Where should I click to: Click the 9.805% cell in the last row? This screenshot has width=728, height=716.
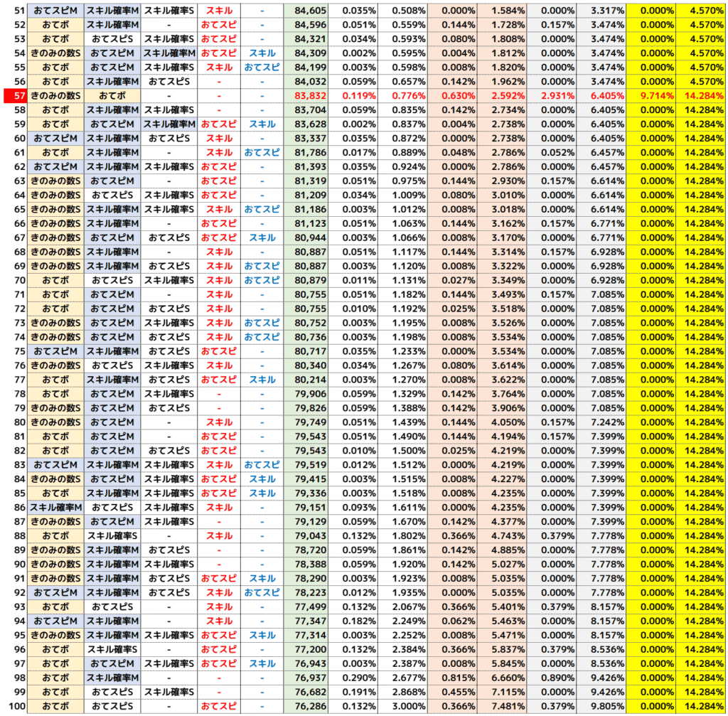click(601, 706)
